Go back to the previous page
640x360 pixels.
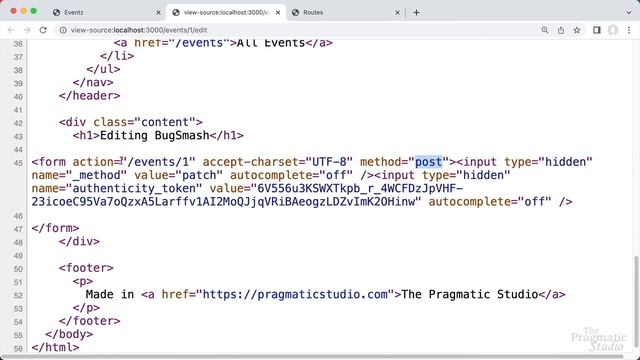11,30
